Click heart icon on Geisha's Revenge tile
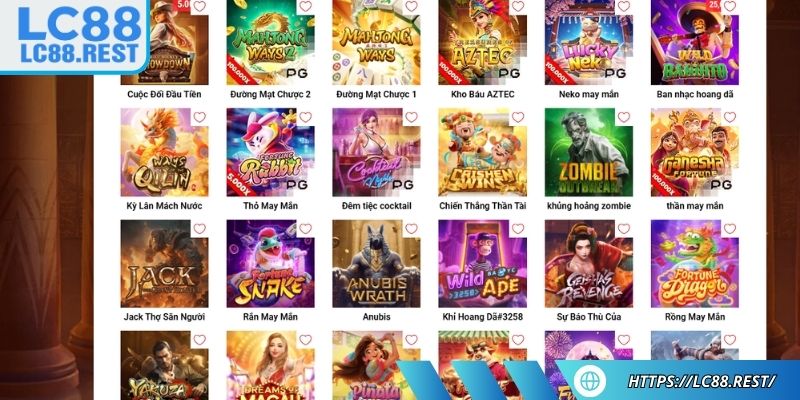Image resolution: width=800 pixels, height=400 pixels. pyautogui.click(x=623, y=229)
